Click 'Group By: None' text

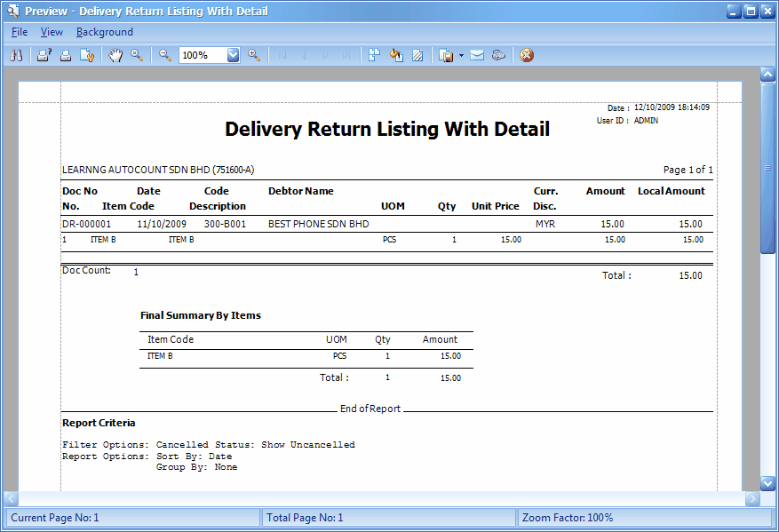coord(196,467)
